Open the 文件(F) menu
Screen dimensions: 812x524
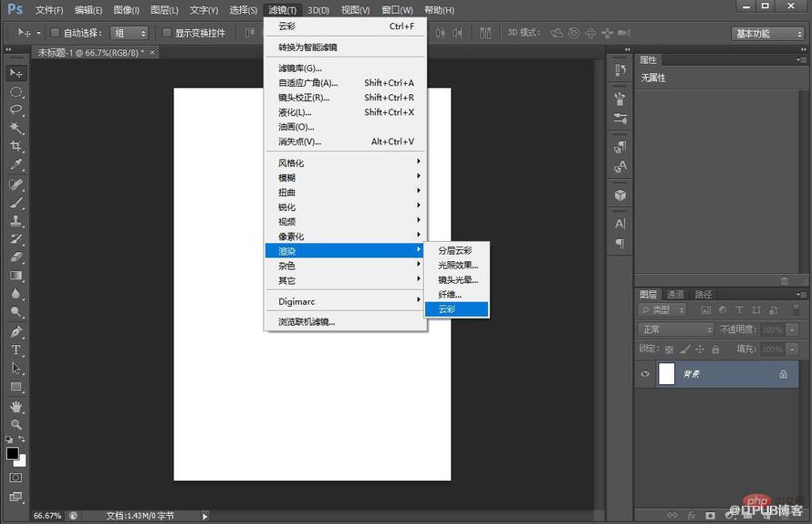click(49, 10)
